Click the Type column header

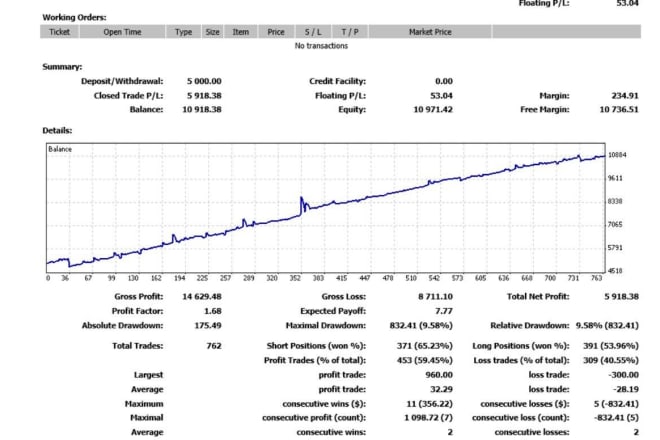[x=183, y=32]
